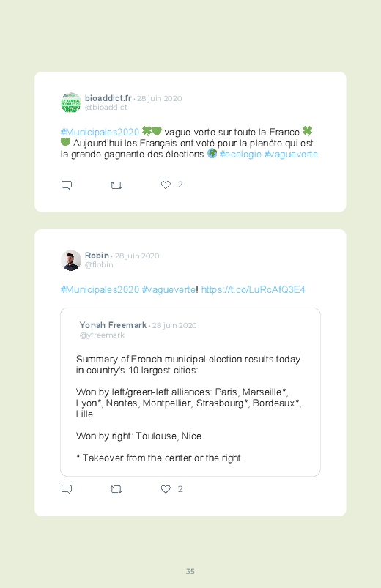Open bioaddict.fr account name
This screenshot has height=588, width=381.
coord(108,98)
